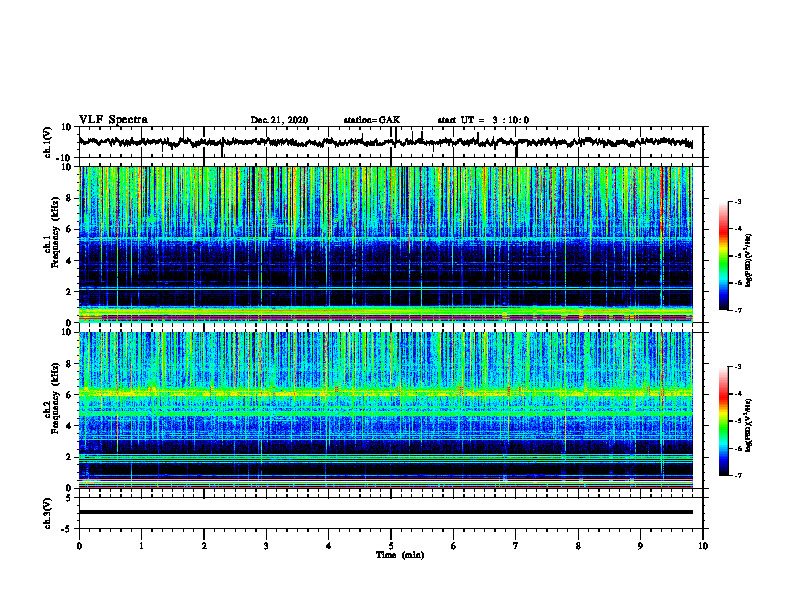The height and width of the screenshot is (612, 792).
Task: Select the date text "Dec. 21, 2020"
Action: pos(279,120)
